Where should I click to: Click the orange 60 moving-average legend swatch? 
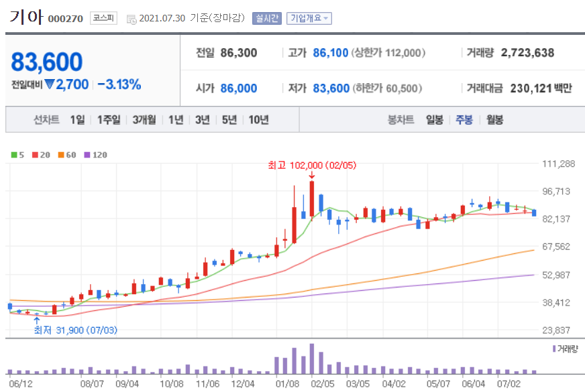(x=61, y=155)
